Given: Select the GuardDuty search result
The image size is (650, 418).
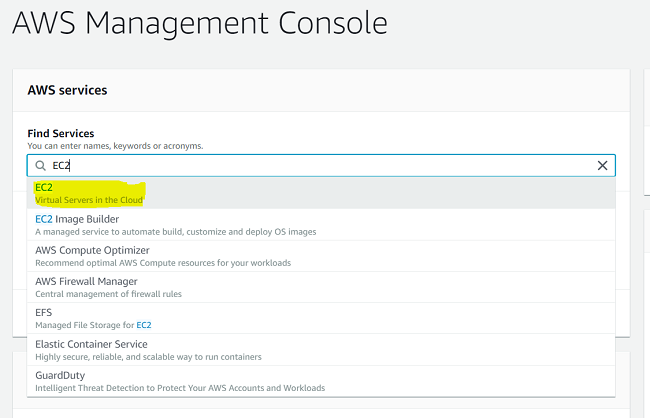Looking at the screenshot, I should pyautogui.click(x=321, y=381).
